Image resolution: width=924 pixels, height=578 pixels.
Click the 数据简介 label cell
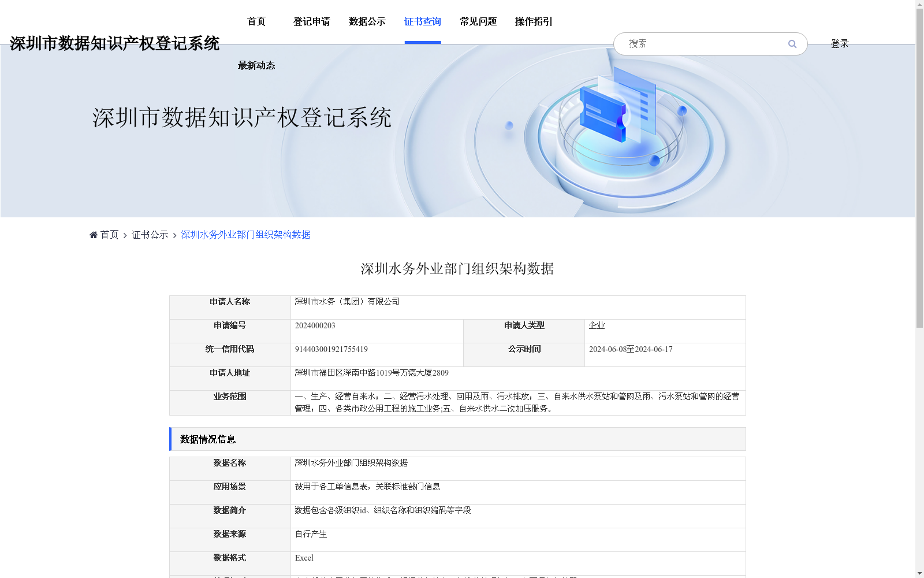point(230,516)
